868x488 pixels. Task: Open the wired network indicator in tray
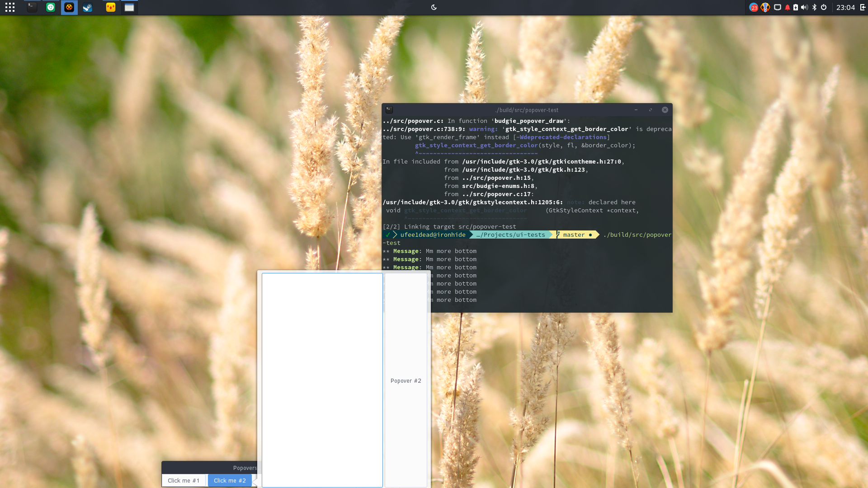778,7
